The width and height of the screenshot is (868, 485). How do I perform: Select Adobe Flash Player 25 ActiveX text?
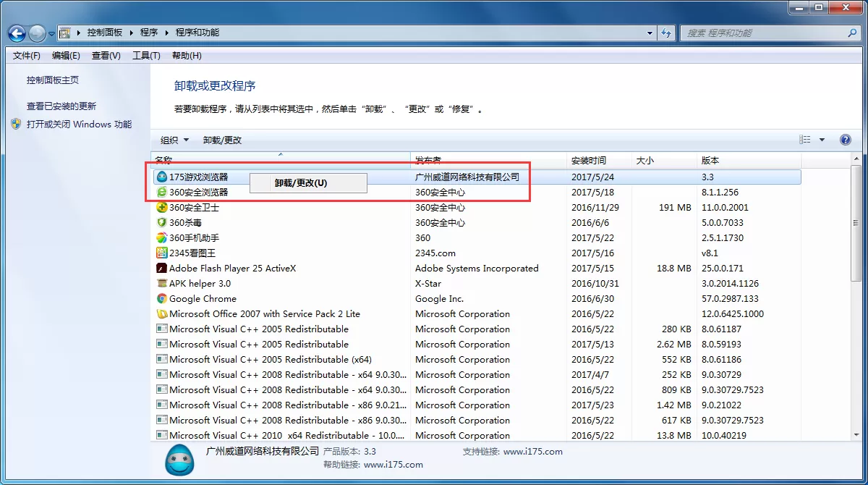point(232,268)
